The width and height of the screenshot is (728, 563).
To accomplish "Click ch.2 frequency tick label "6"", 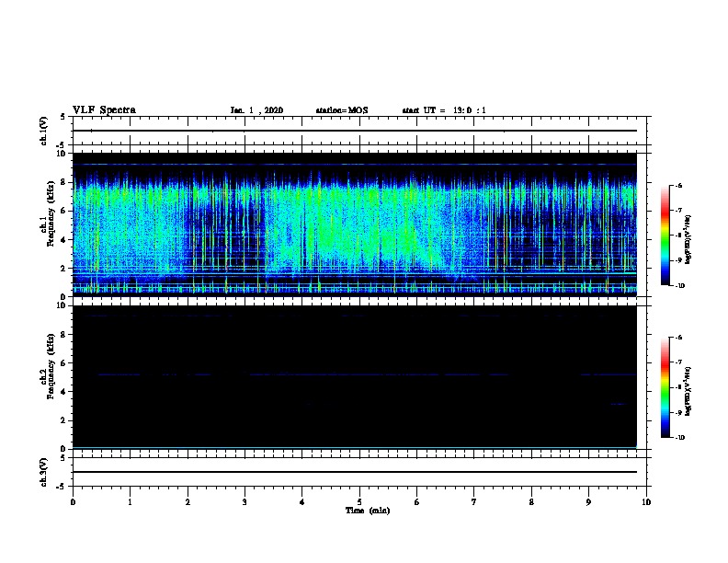I will [x=64, y=363].
